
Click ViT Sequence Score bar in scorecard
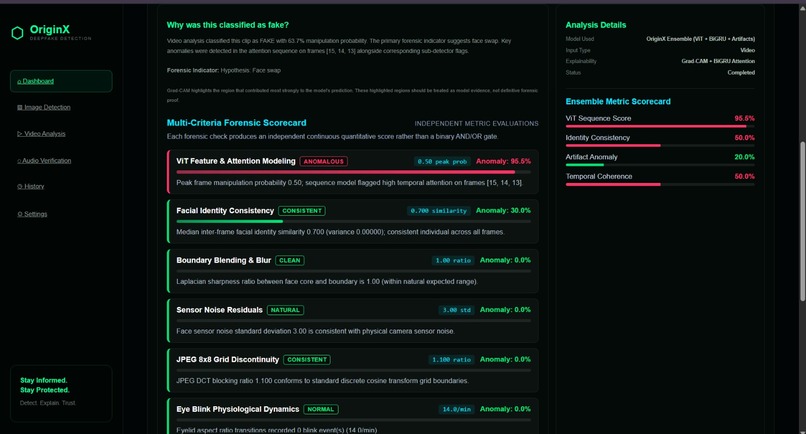tap(660, 126)
